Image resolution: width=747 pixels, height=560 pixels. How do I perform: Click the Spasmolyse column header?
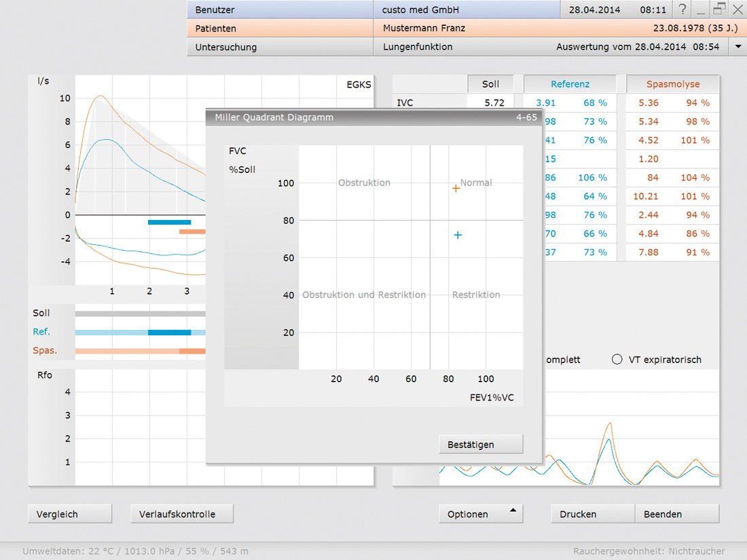[672, 84]
